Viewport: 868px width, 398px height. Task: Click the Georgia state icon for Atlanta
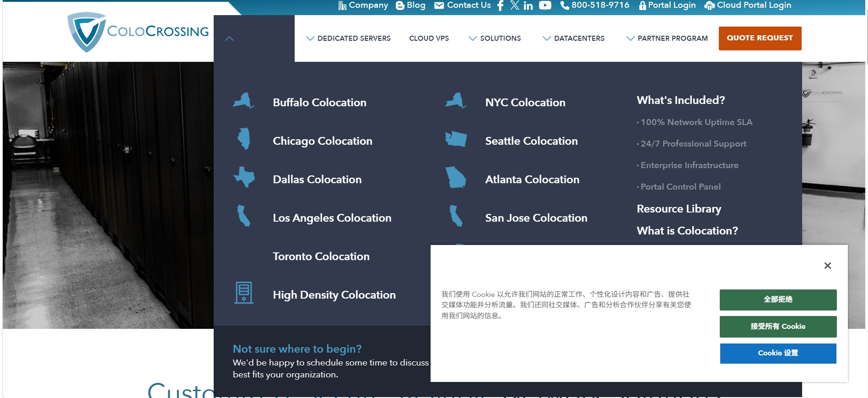[456, 177]
